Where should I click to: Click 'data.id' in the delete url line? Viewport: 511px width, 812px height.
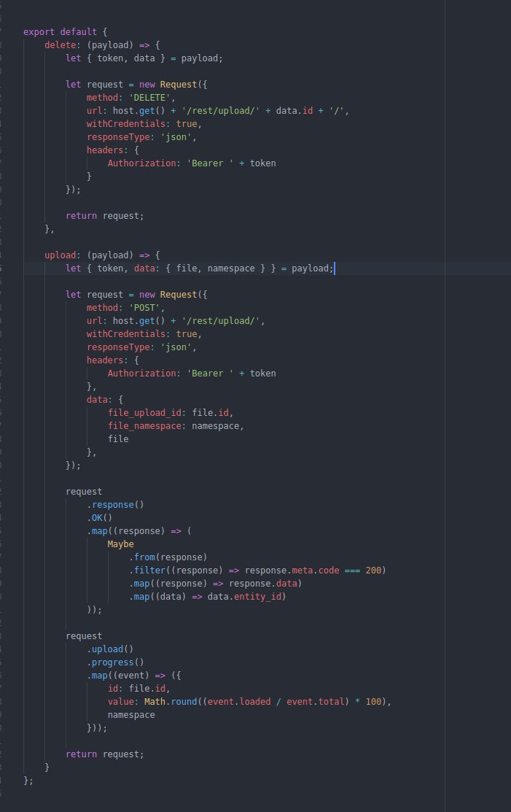tap(294, 111)
